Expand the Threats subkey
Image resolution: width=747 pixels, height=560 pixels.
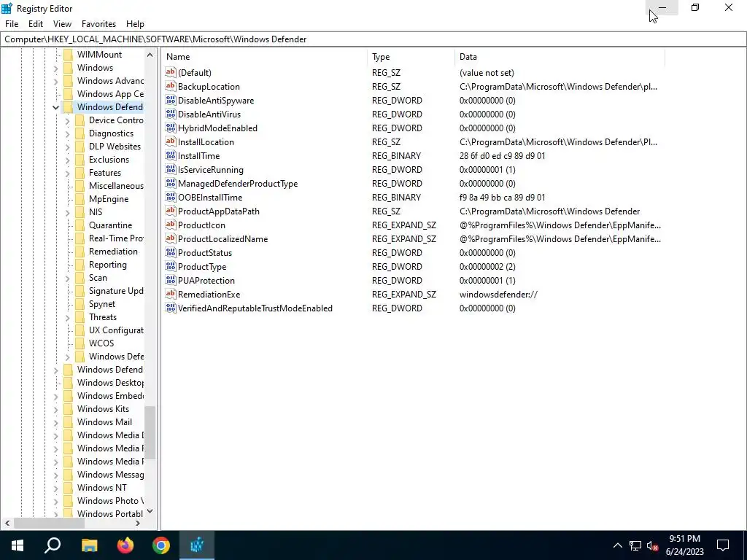(x=68, y=317)
